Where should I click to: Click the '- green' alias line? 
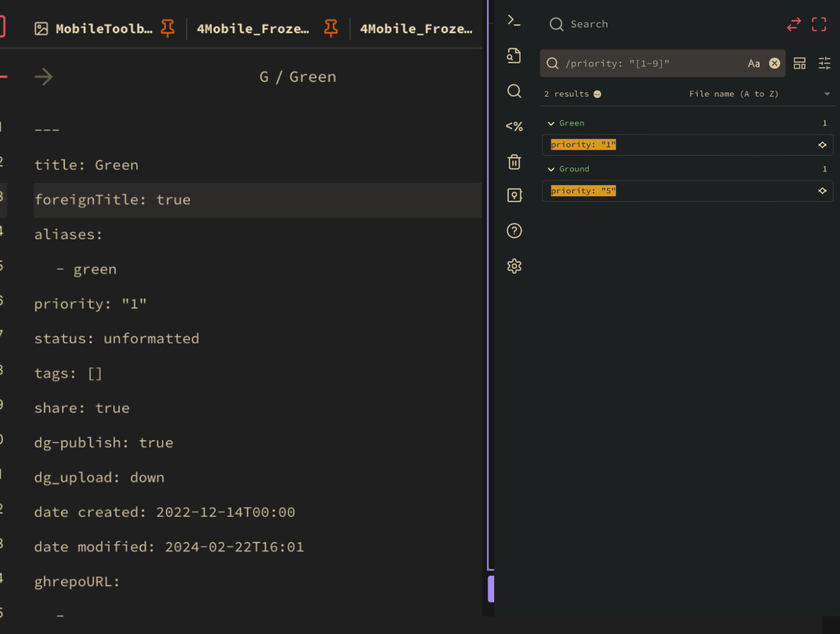(86, 269)
